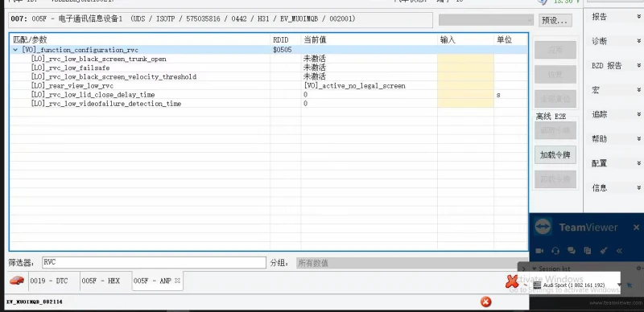Collapse TeamViewer panel with double arrow icon
This screenshot has height=312, width=644.
point(619,250)
